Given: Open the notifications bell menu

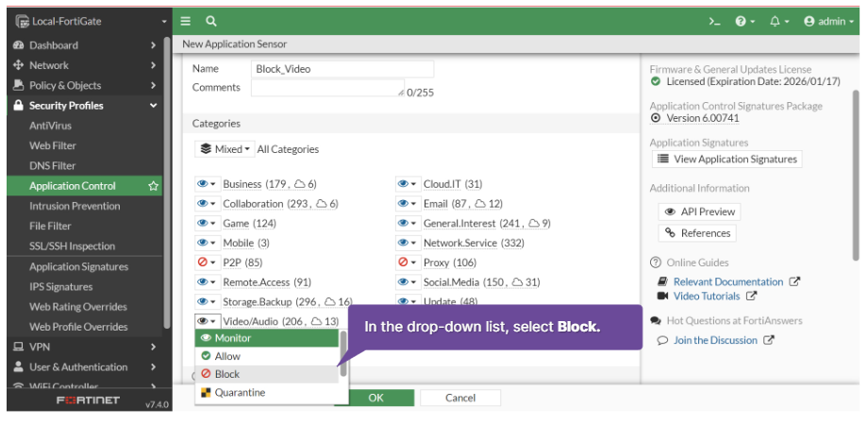Looking at the screenshot, I should [779, 22].
